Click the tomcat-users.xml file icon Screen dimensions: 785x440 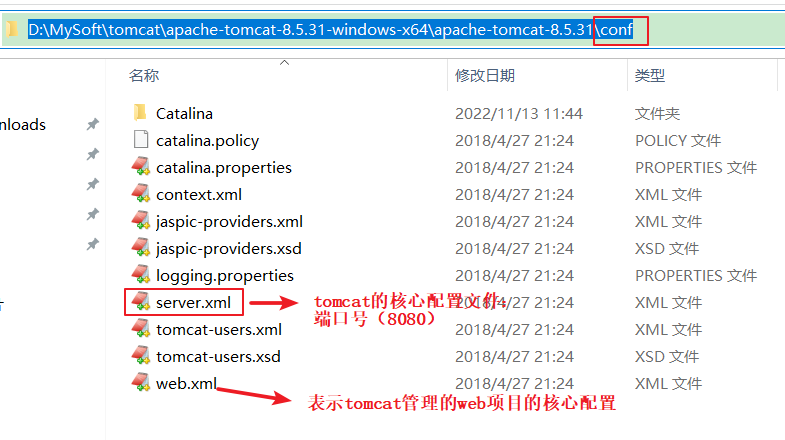(141, 329)
